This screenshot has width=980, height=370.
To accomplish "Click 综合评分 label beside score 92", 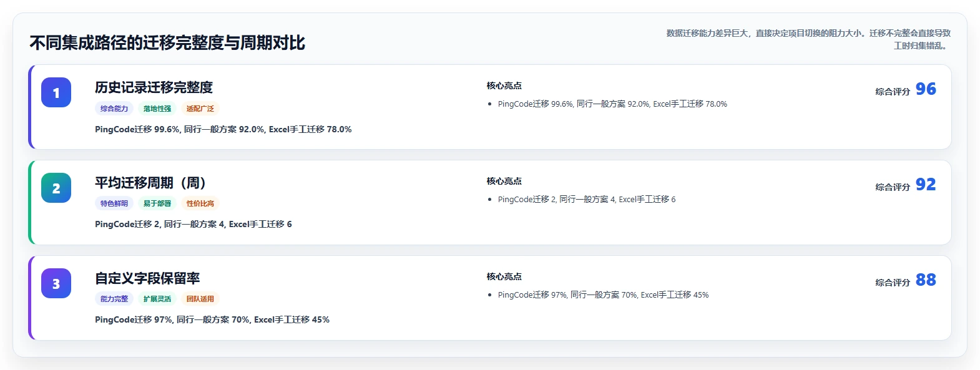I will pos(893,187).
